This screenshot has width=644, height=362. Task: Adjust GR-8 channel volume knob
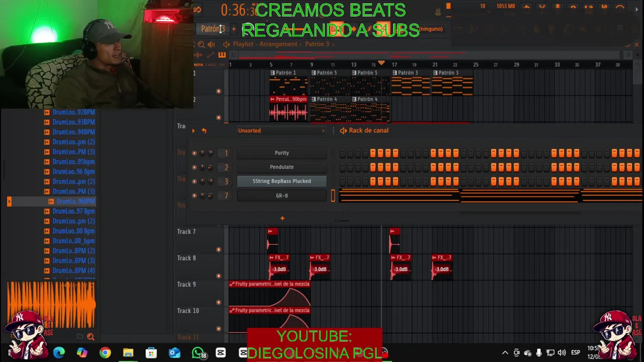pos(210,196)
